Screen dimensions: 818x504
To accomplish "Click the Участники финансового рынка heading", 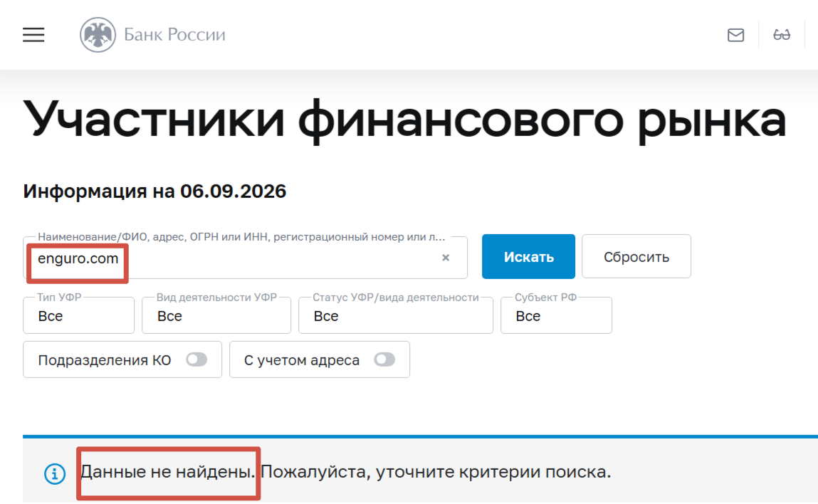I will 404,120.
